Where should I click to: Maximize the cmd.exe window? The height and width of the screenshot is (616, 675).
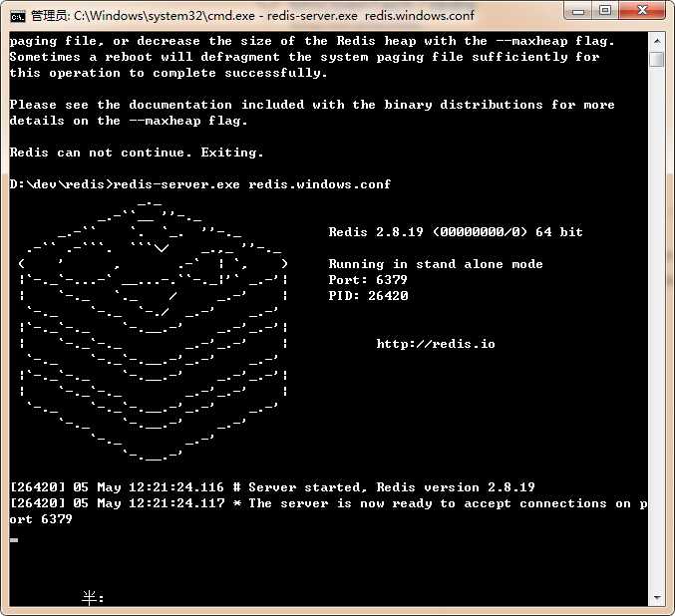pyautogui.click(x=605, y=11)
